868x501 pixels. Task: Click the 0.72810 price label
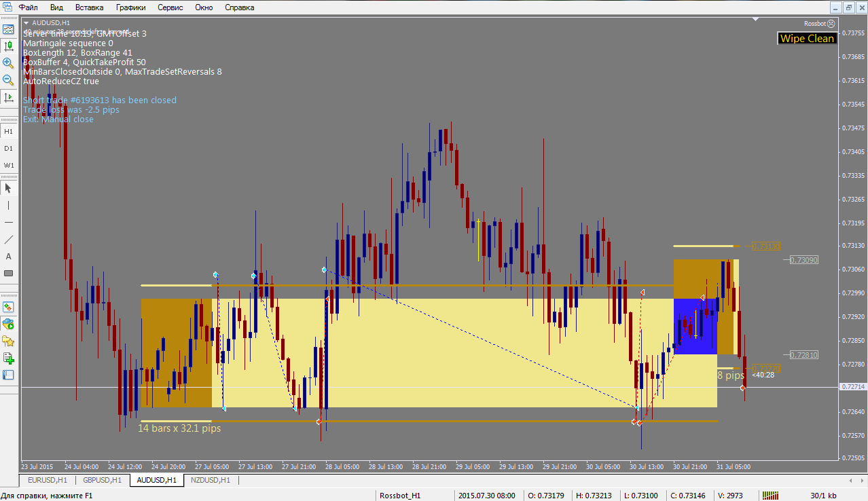(804, 354)
